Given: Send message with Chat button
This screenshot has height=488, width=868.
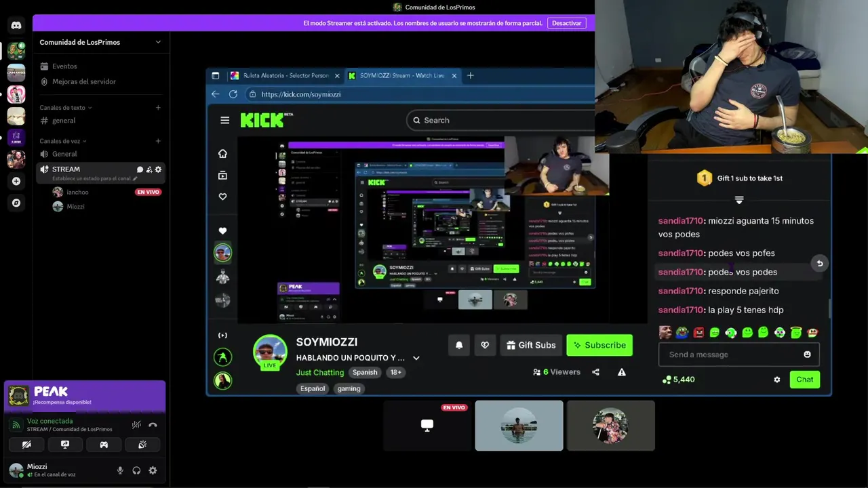Looking at the screenshot, I should (805, 380).
